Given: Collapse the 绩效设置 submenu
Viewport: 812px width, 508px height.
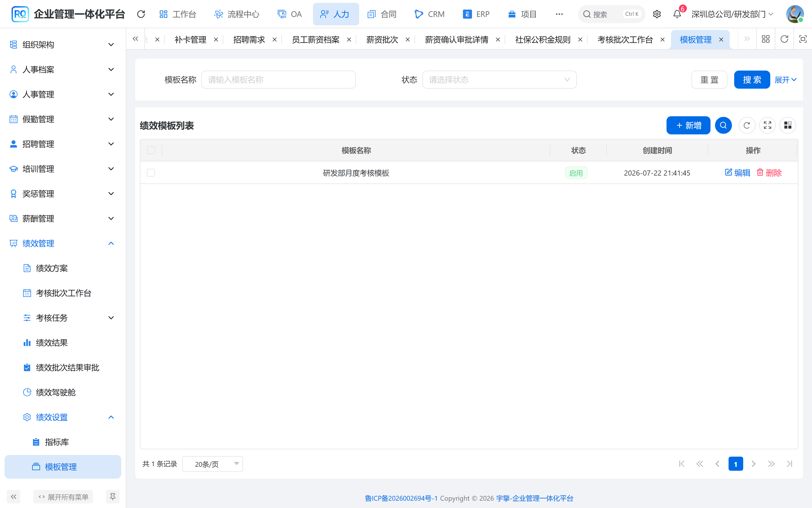Looking at the screenshot, I should tap(63, 417).
